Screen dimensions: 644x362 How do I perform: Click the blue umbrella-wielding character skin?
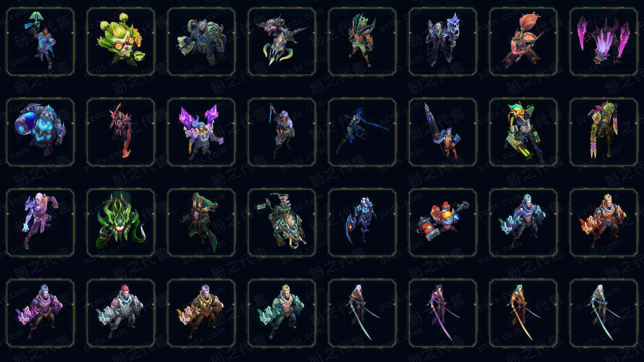[40, 42]
